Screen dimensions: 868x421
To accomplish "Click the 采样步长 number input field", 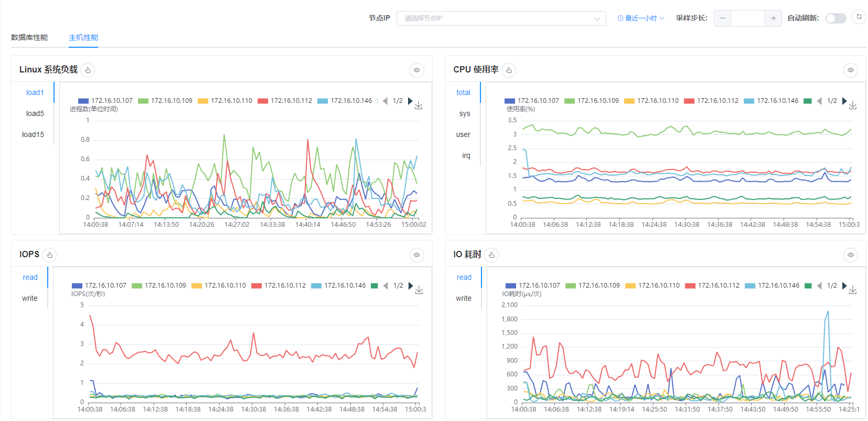I will coord(747,18).
